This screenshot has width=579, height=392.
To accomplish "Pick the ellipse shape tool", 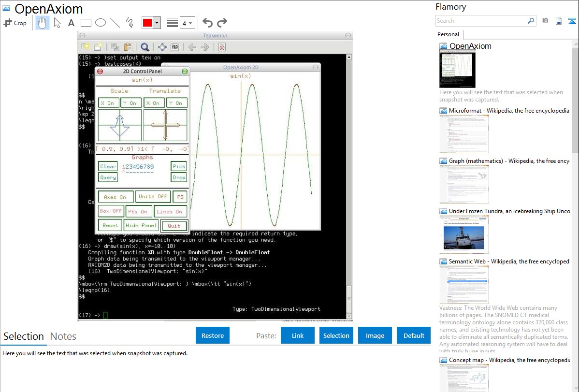I will coord(101,23).
